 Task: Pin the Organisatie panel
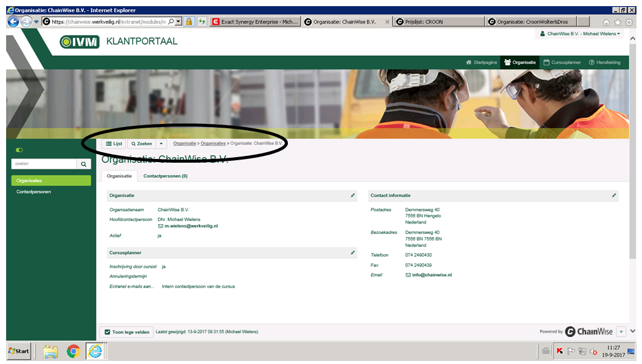[352, 196]
